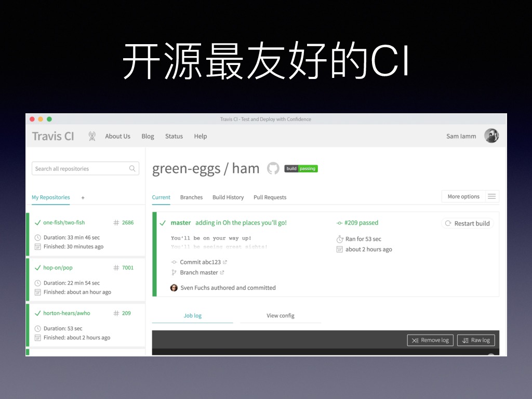Click the commit icon beside #209 passed
Screen dimensions: 532x399
pyautogui.click(x=339, y=223)
